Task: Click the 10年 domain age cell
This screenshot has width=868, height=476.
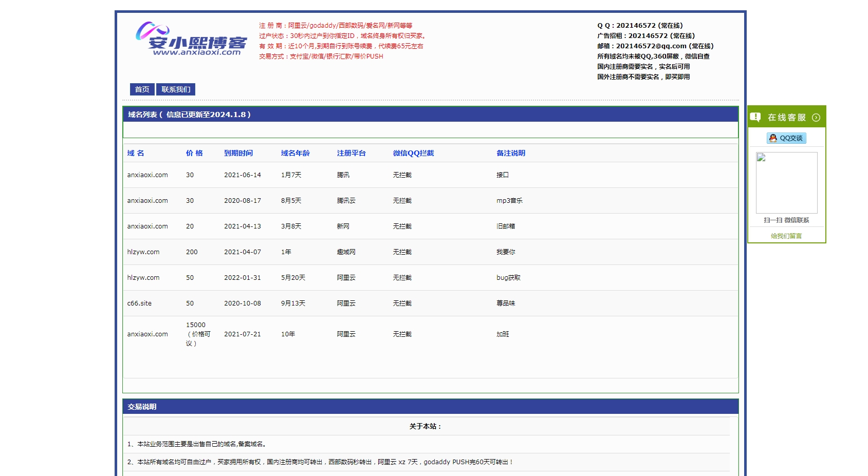Action: point(288,334)
